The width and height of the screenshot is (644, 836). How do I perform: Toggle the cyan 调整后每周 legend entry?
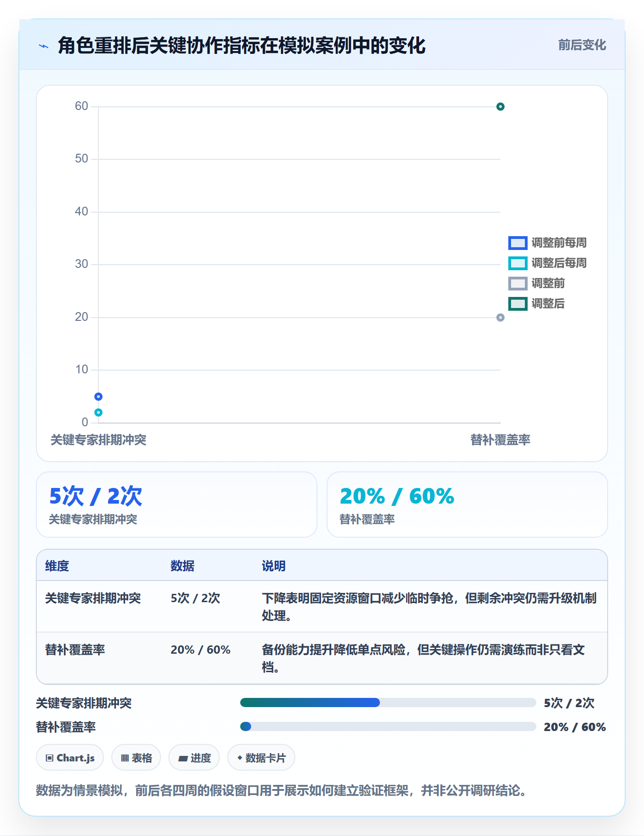(547, 263)
